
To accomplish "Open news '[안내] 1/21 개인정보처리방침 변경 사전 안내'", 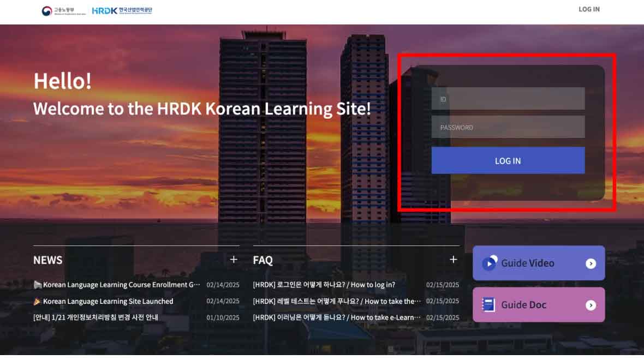I will 96,317.
